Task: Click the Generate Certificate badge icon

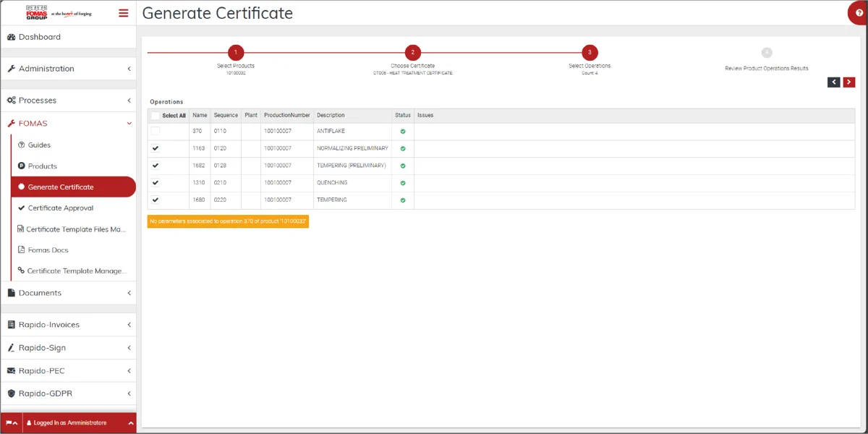Action: (x=22, y=187)
